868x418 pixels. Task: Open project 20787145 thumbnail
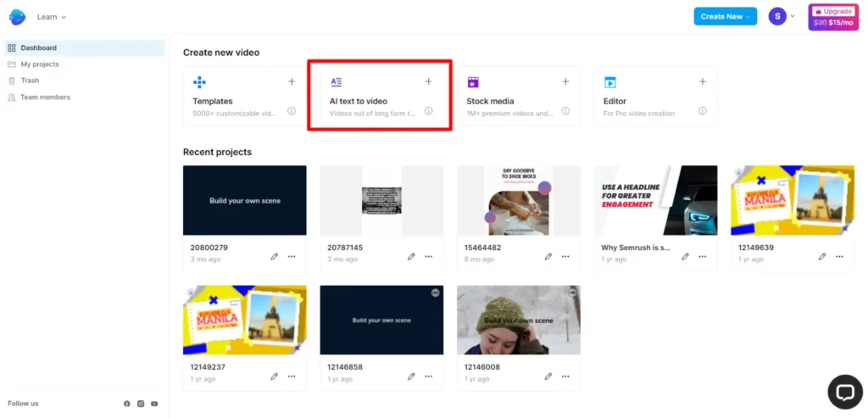381,200
